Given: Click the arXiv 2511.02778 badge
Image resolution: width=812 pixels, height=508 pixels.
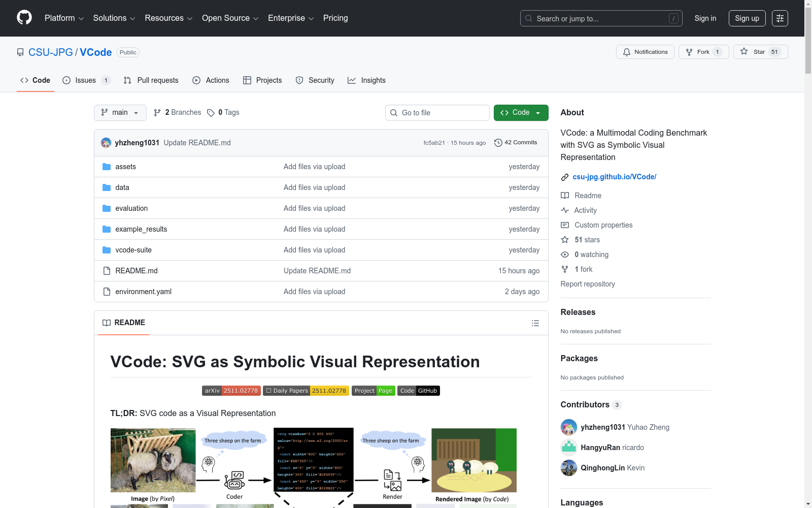Looking at the screenshot, I should coord(231,391).
